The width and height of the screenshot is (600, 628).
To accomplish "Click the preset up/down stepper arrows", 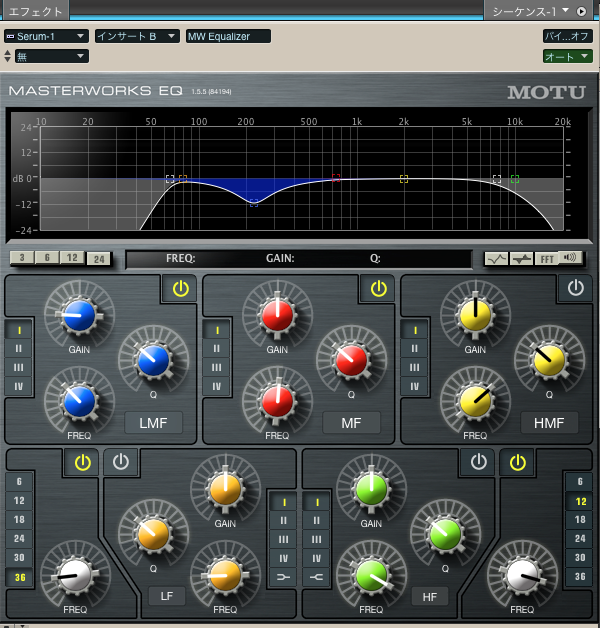I will coord(8,56).
